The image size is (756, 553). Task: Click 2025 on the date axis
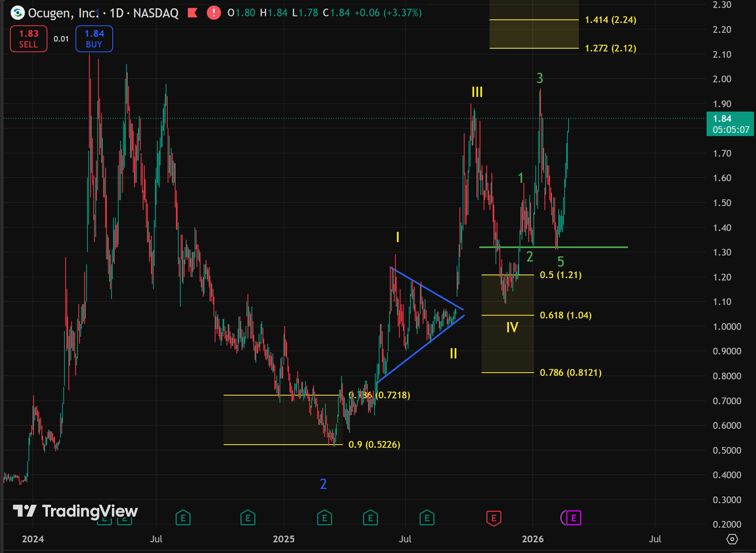[x=283, y=539]
